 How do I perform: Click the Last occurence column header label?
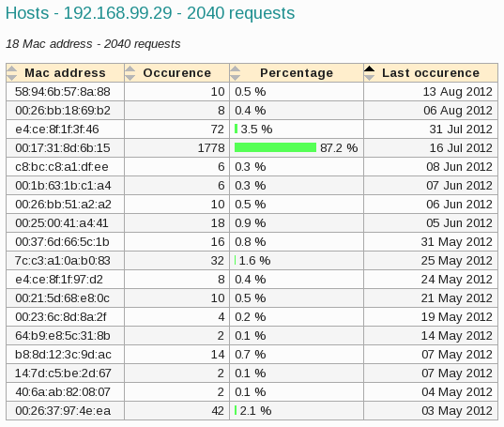coord(431,73)
